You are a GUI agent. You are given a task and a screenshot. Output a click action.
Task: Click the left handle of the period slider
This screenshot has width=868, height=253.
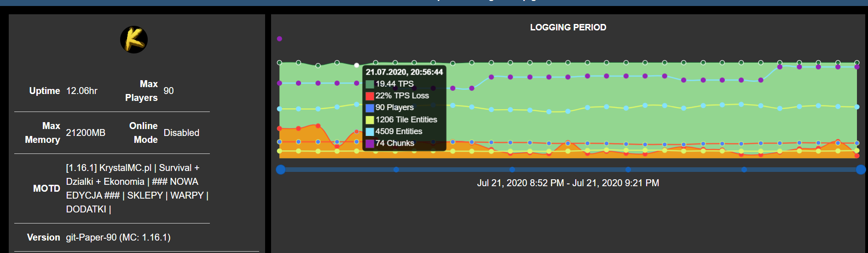pos(281,170)
